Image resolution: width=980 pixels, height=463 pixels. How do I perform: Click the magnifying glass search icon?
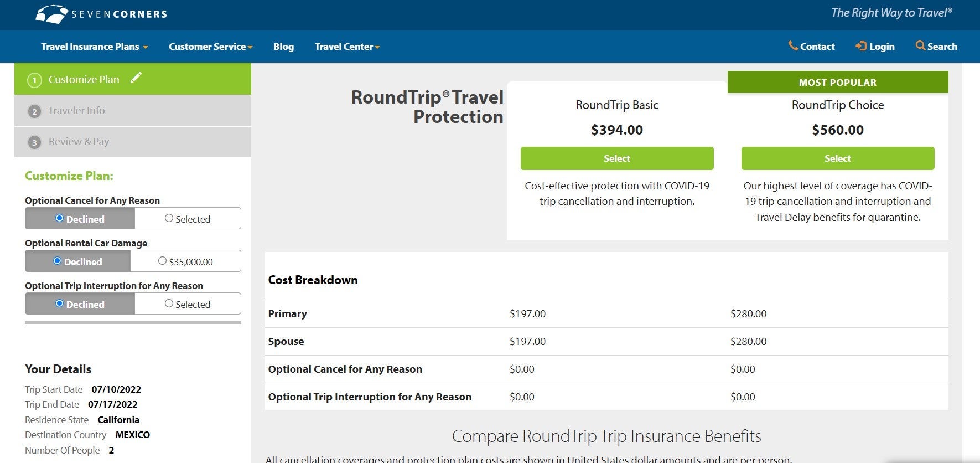point(920,46)
